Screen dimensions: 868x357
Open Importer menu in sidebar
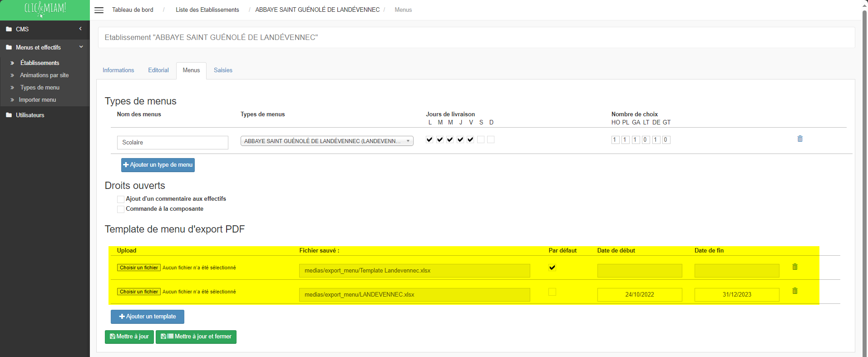pyautogui.click(x=37, y=99)
